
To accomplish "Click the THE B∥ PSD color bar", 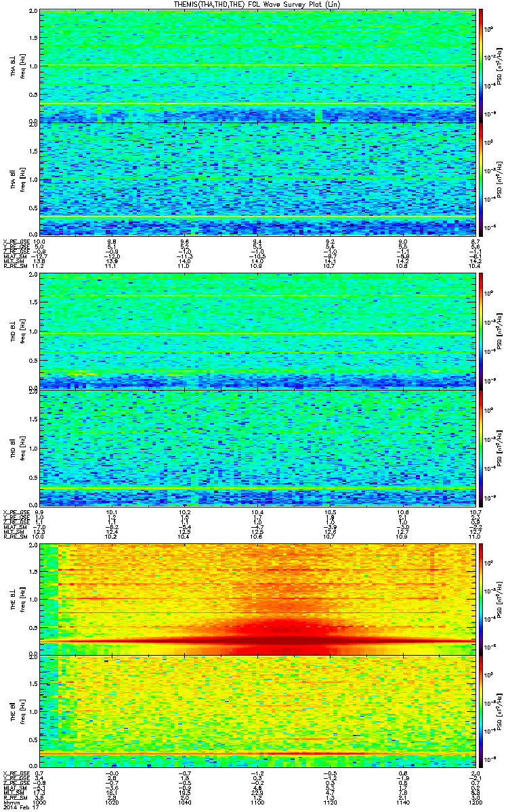I will coord(481,712).
